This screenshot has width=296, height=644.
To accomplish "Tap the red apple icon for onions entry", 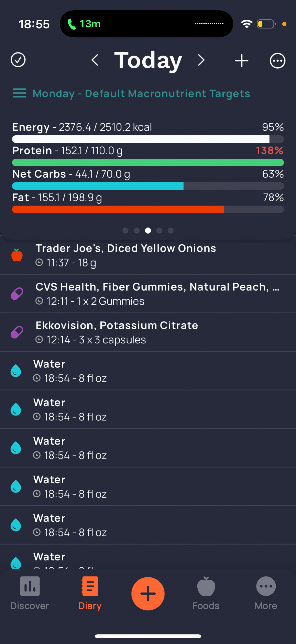I will click(17, 255).
